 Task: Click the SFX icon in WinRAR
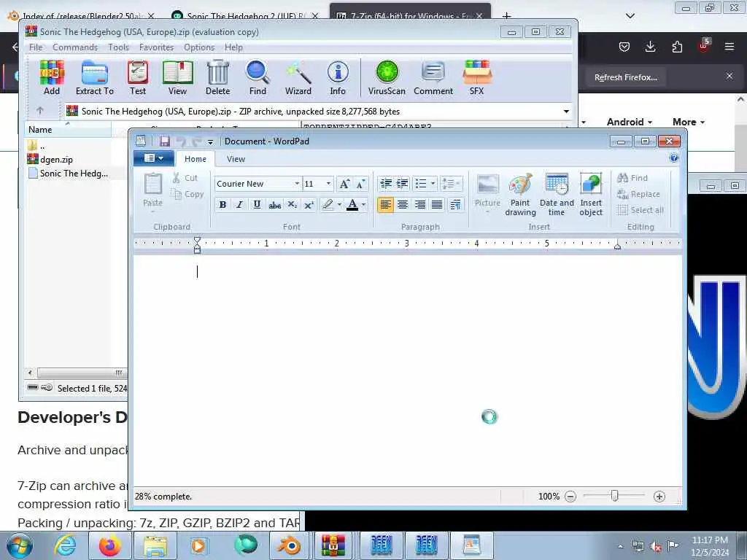[x=477, y=77]
